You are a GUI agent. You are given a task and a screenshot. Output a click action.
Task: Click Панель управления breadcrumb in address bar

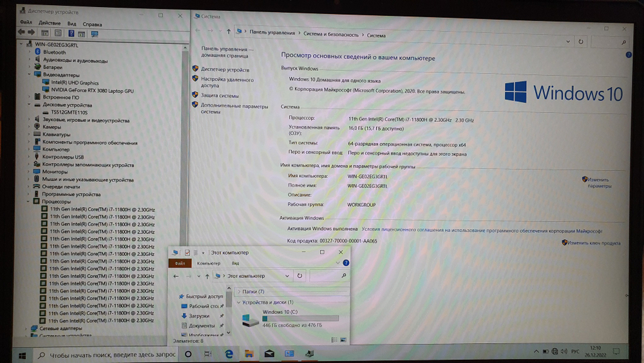272,32
